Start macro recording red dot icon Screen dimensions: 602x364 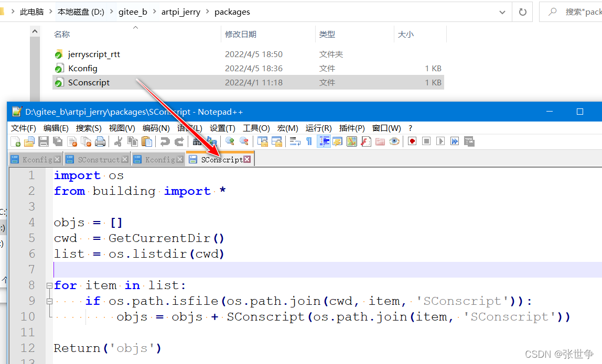click(x=412, y=141)
